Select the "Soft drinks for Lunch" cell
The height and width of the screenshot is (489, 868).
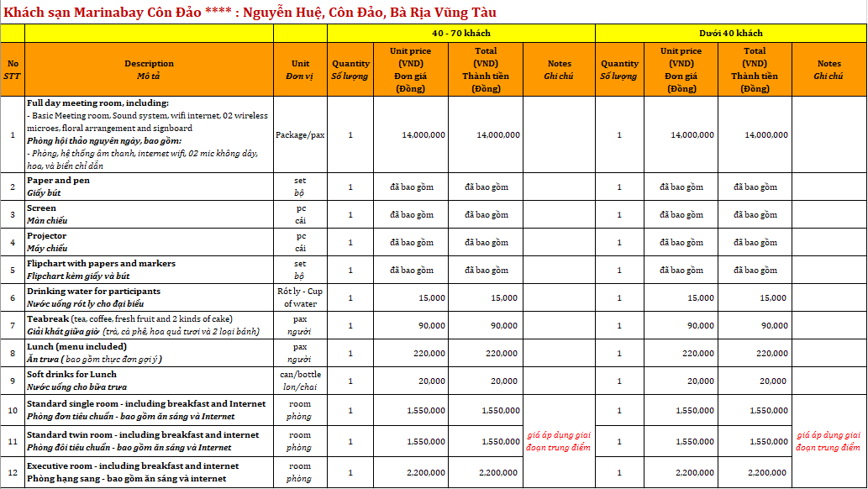tap(149, 381)
